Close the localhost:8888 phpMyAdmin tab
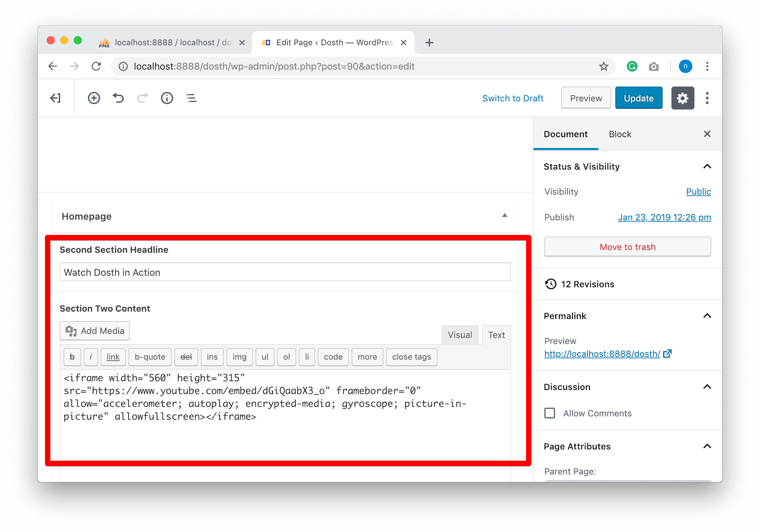The image size is (760, 532). coord(242,43)
